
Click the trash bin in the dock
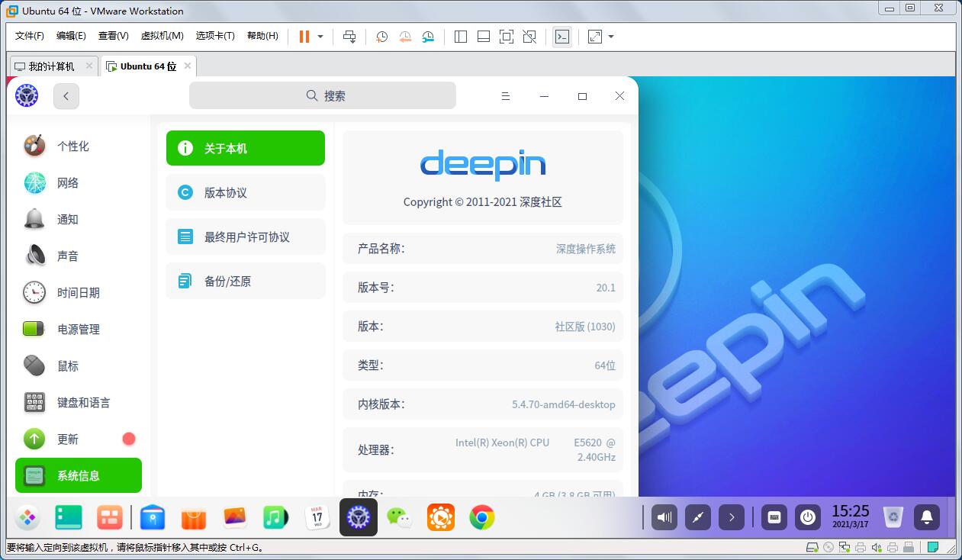[x=893, y=517]
